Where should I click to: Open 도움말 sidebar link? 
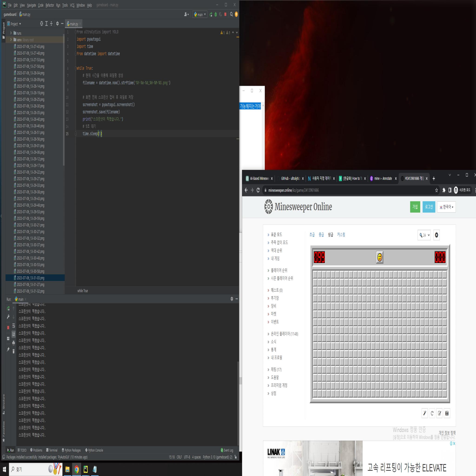click(275, 377)
